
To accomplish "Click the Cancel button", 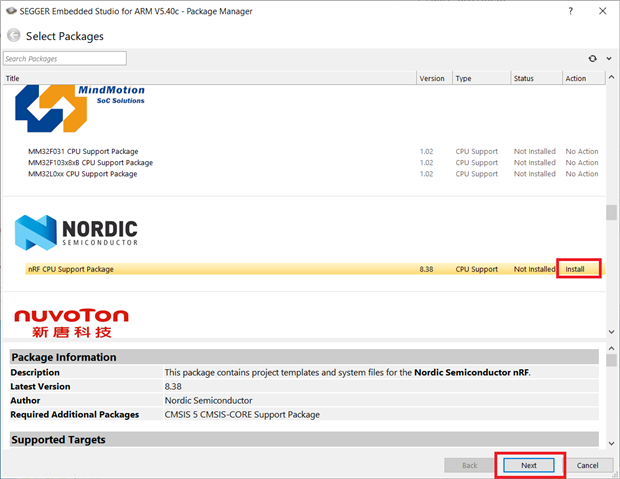I will point(587,466).
